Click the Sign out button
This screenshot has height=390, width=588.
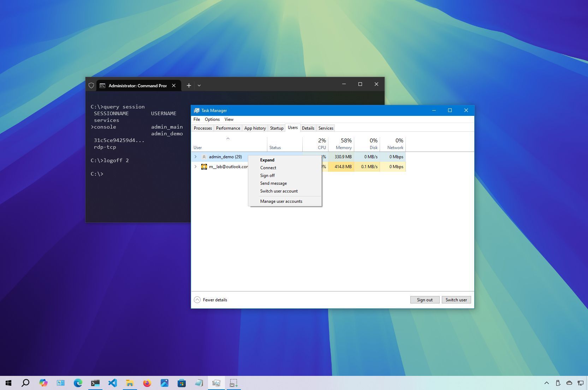424,300
